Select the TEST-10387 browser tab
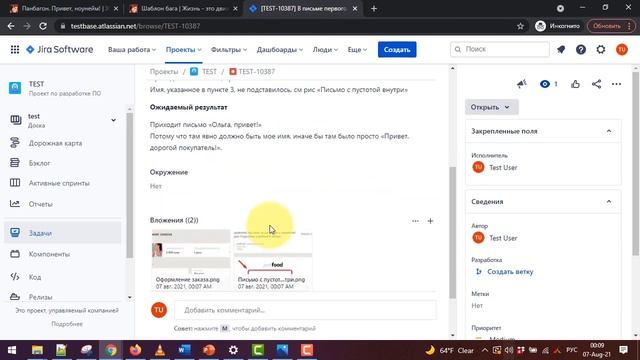 (x=303, y=8)
